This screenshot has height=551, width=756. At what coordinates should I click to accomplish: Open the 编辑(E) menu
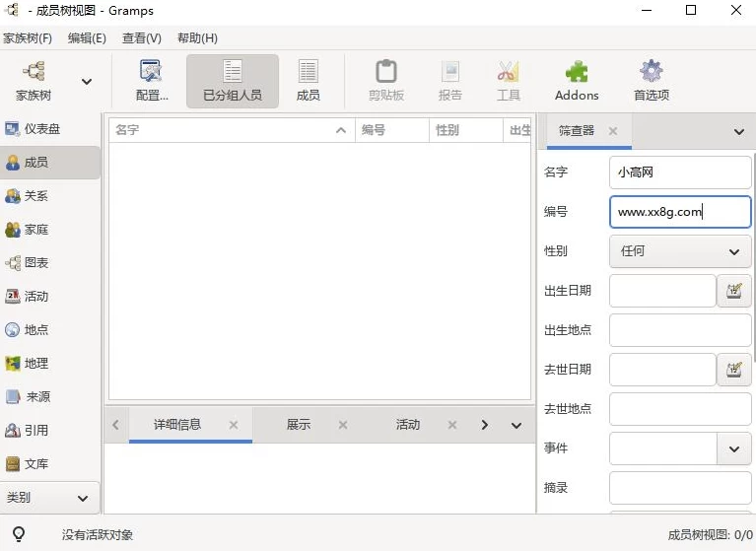(87, 38)
